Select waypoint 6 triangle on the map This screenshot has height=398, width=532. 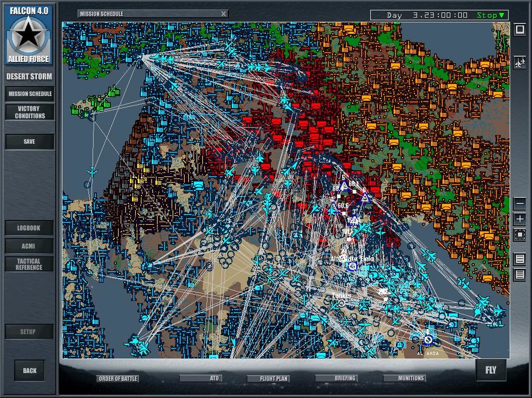(x=365, y=198)
